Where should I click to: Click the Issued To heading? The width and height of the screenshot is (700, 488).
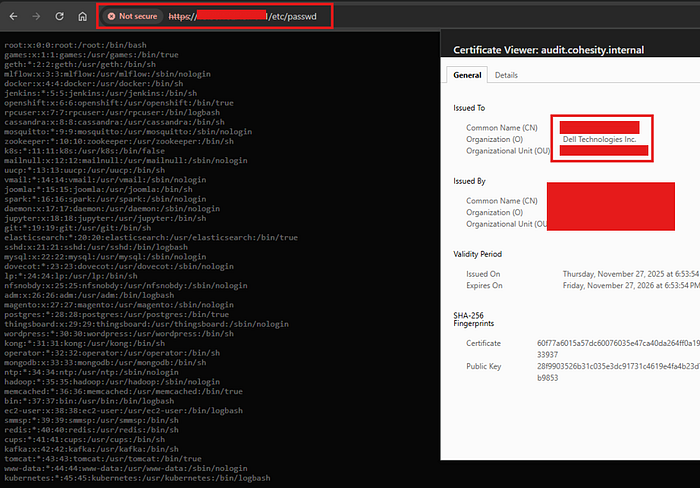469,108
